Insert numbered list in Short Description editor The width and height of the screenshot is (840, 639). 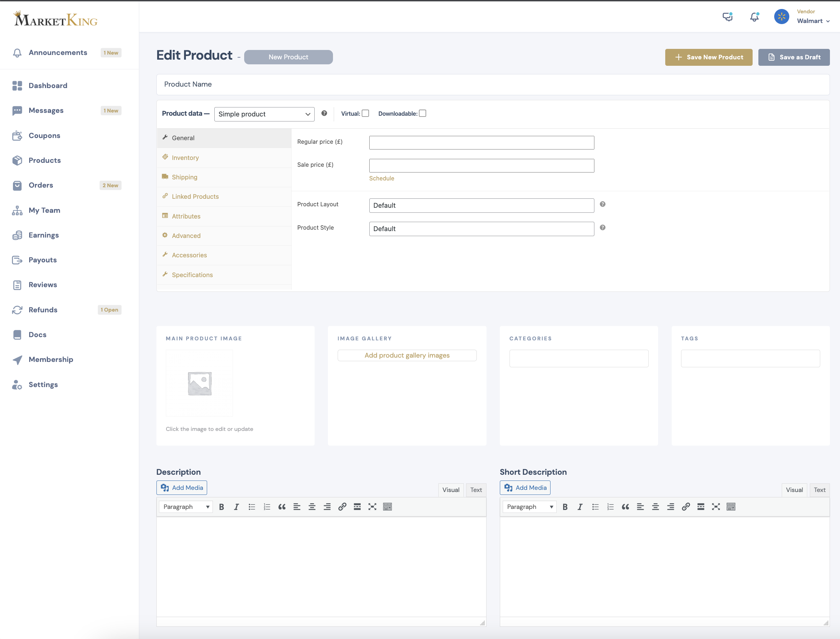pos(611,507)
